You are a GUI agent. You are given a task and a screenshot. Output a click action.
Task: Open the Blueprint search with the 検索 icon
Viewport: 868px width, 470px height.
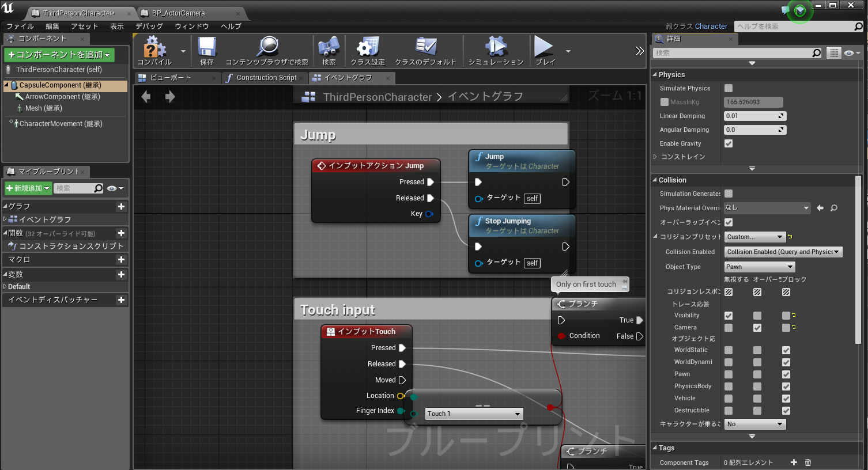(x=328, y=50)
